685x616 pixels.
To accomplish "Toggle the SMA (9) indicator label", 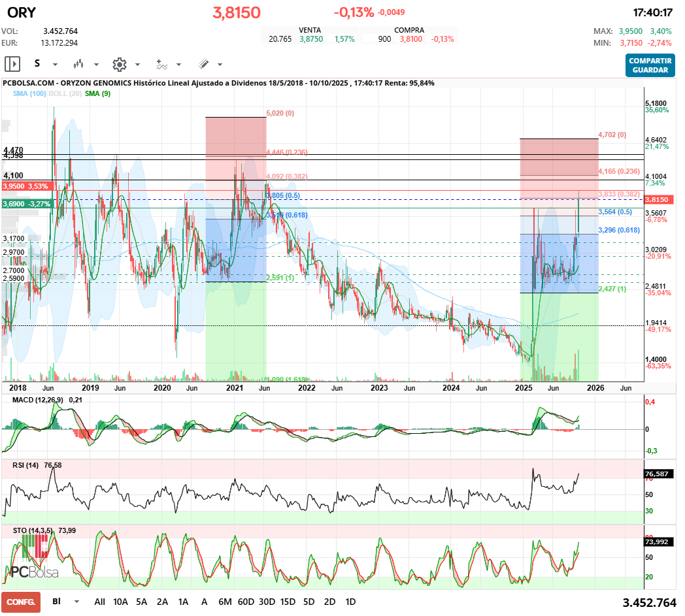I will 98,93.
